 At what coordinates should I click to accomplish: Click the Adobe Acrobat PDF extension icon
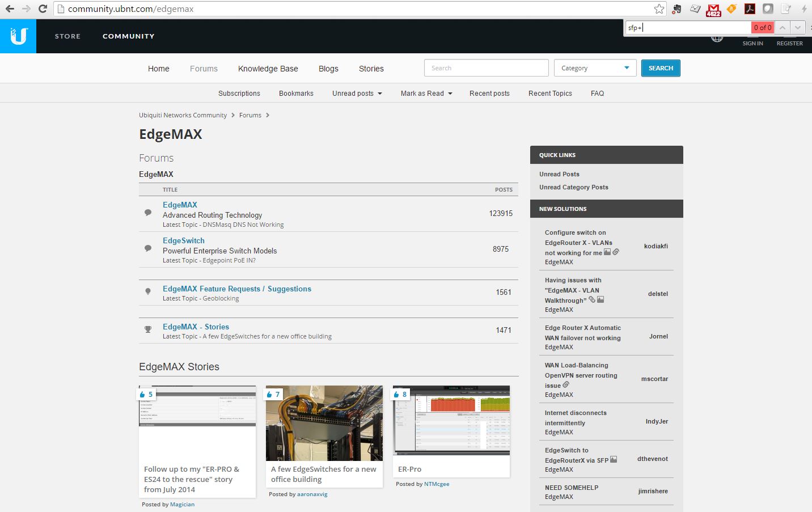(750, 9)
